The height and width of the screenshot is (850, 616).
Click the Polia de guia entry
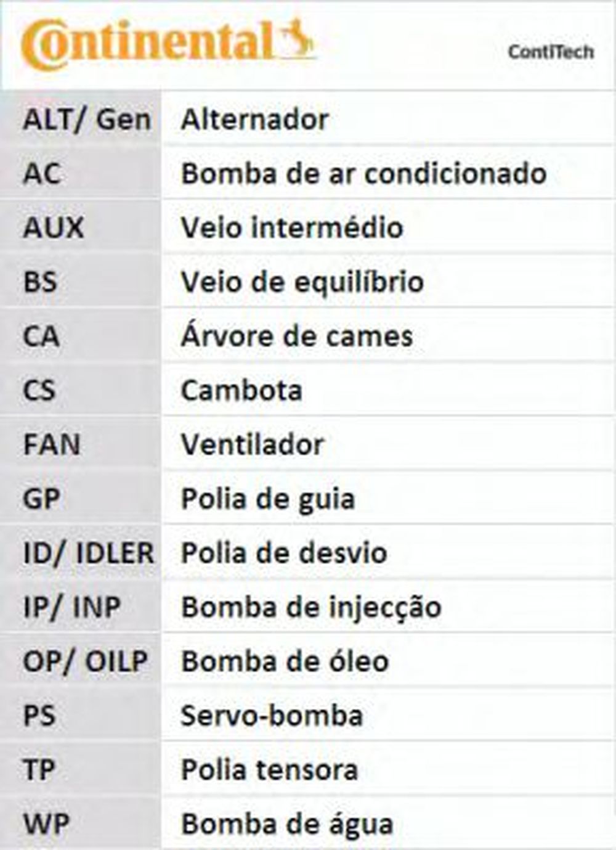(x=267, y=499)
